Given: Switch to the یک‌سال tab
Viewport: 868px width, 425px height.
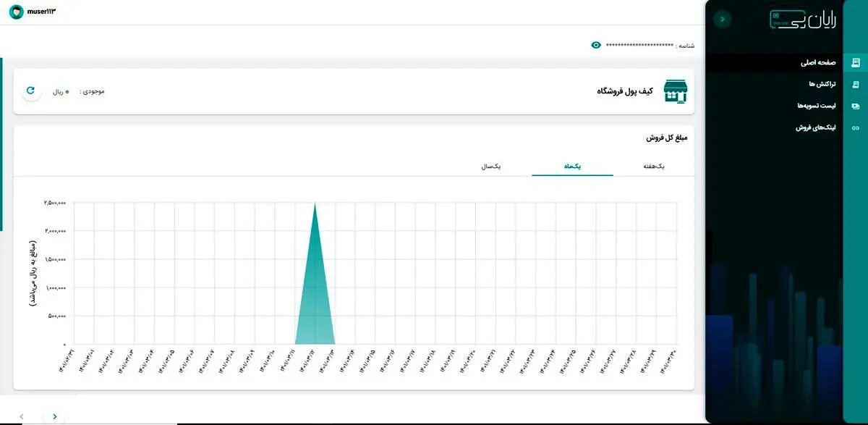Looking at the screenshot, I should 491,167.
